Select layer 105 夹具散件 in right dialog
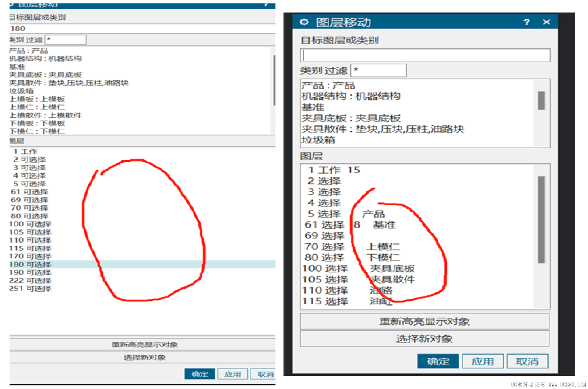 coord(359,280)
